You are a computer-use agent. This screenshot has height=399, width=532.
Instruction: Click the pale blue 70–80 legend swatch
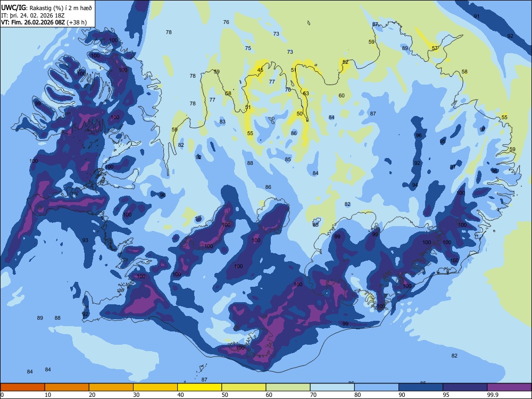(x=332, y=387)
